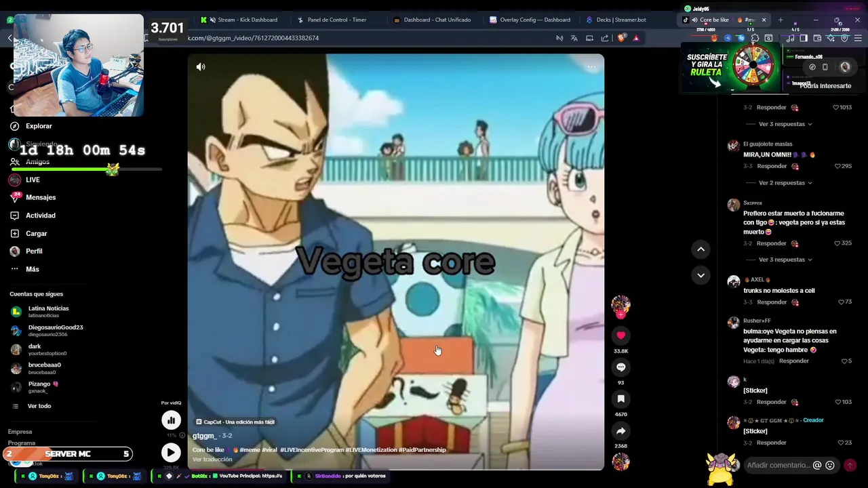
Task: Open the emoji picker in comment box
Action: 830,466
